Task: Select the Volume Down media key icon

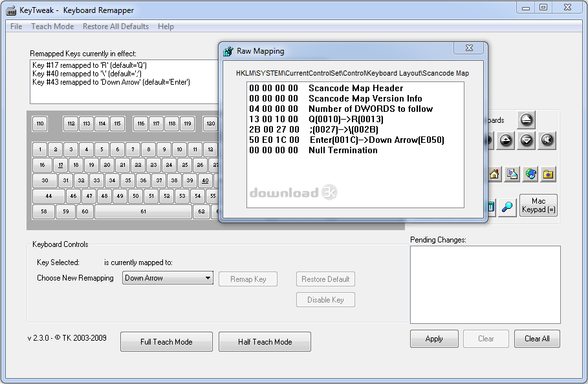Action: [526, 140]
